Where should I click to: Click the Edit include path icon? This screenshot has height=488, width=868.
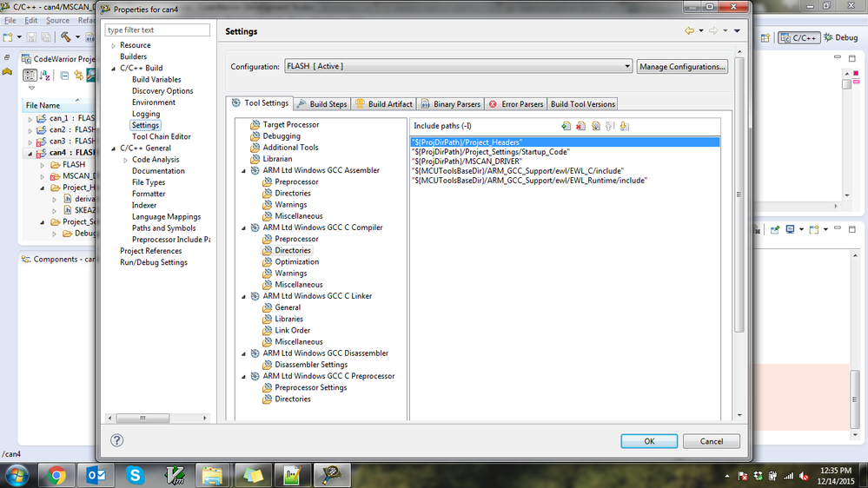[596, 126]
